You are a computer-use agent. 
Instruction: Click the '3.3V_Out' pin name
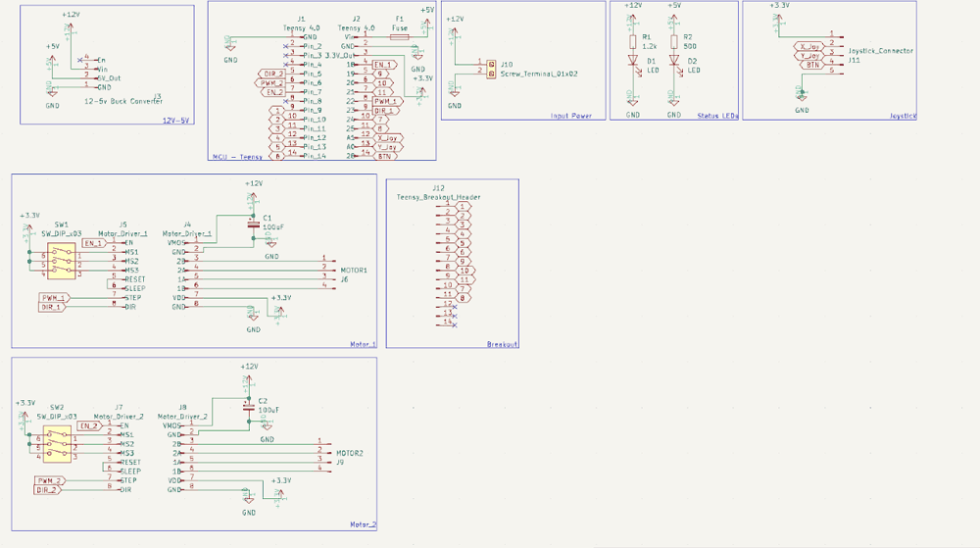[x=339, y=56]
